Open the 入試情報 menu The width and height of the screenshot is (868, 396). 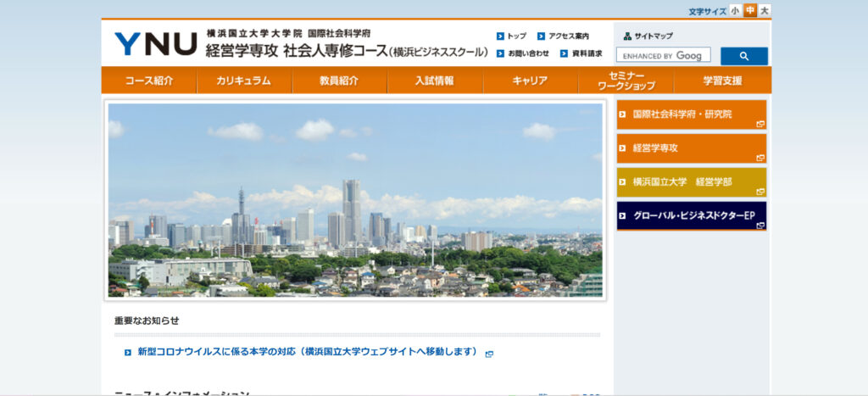coord(434,81)
